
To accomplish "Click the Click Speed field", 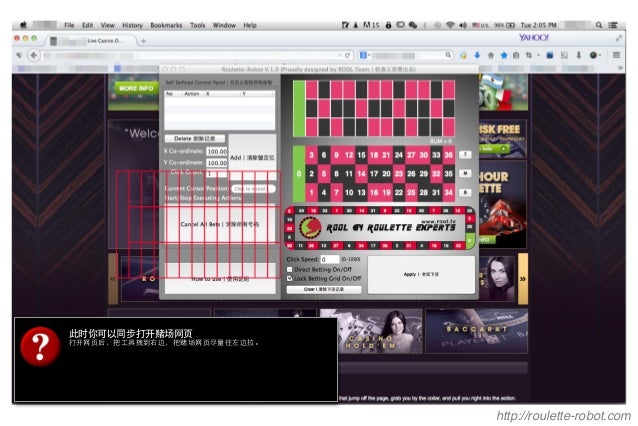I will pyautogui.click(x=330, y=259).
